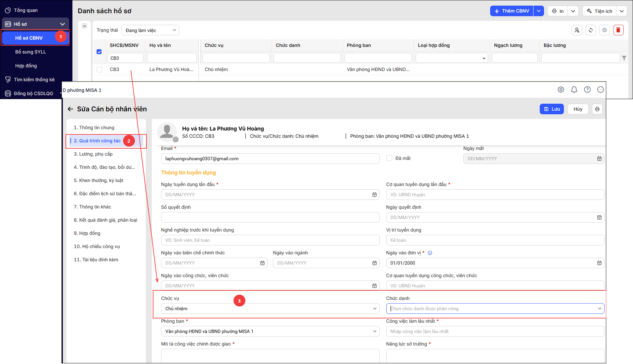This screenshot has height=364, width=633.
Task: Open the Chức danh dropdown
Action: (x=495, y=309)
